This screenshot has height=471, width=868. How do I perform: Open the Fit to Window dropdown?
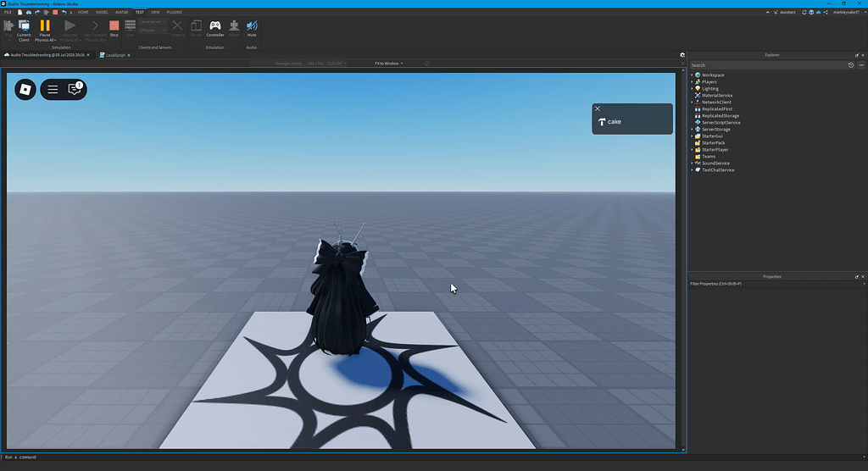[x=389, y=64]
